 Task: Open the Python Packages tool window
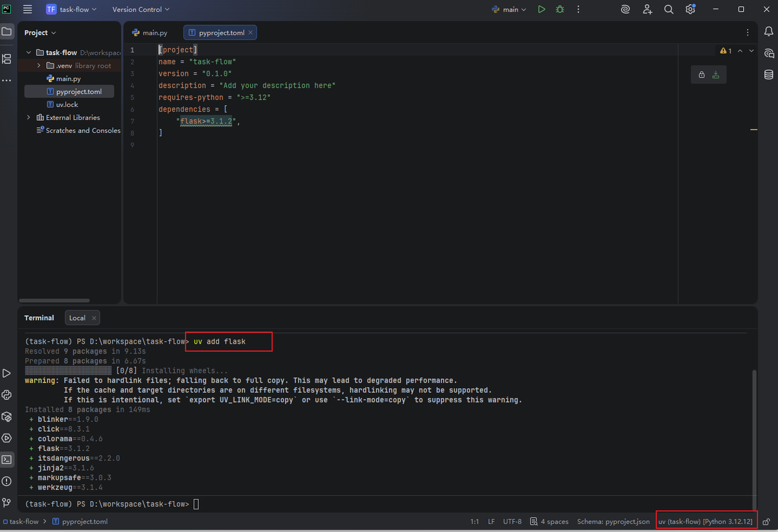7,417
